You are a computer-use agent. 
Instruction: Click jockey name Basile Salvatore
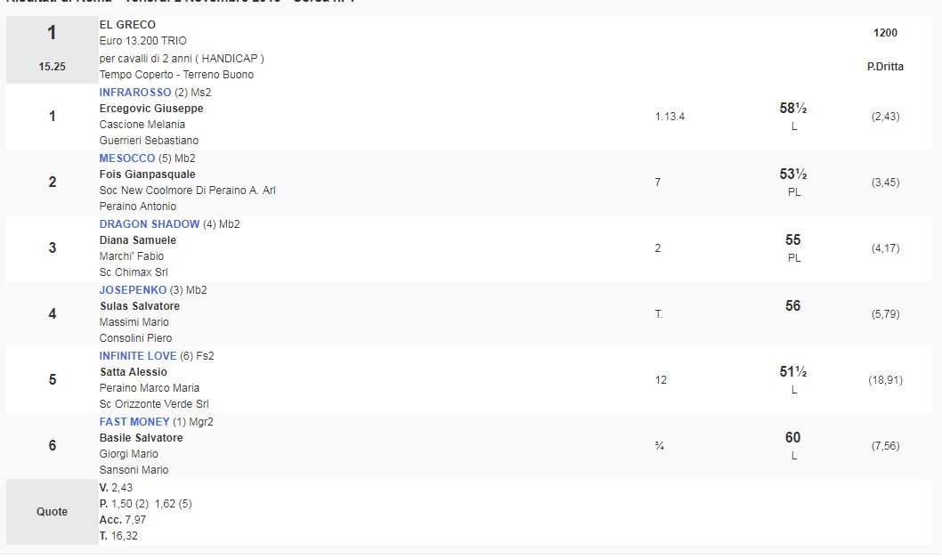click(x=141, y=438)
